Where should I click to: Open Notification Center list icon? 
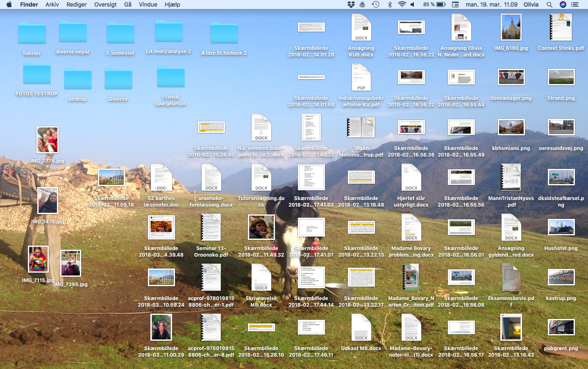[x=575, y=5]
